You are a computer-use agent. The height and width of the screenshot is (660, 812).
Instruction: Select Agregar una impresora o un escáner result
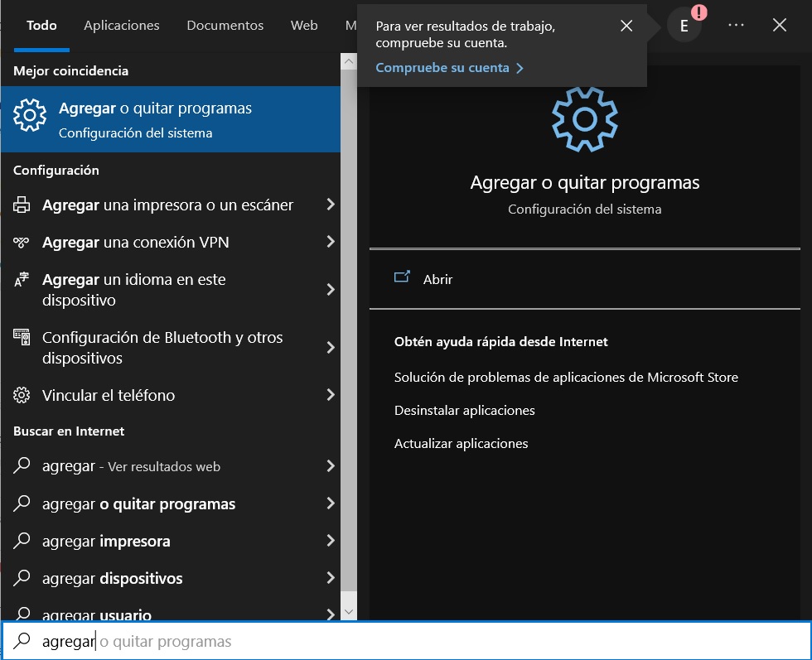click(x=171, y=205)
